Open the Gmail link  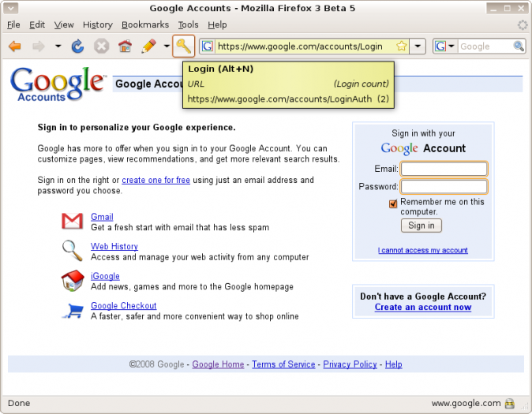pos(102,217)
